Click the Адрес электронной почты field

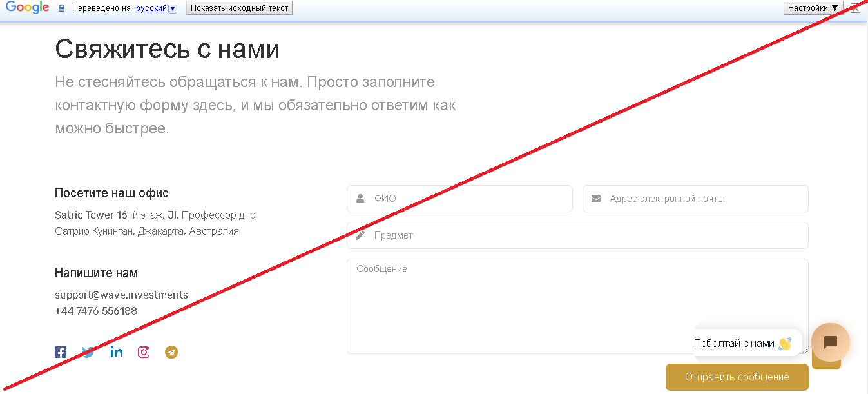695,199
